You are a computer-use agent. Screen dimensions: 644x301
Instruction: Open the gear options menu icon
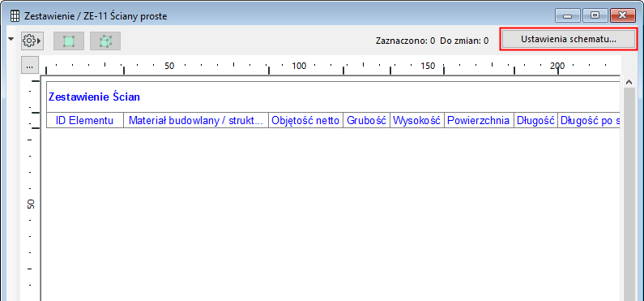pyautogui.click(x=32, y=41)
